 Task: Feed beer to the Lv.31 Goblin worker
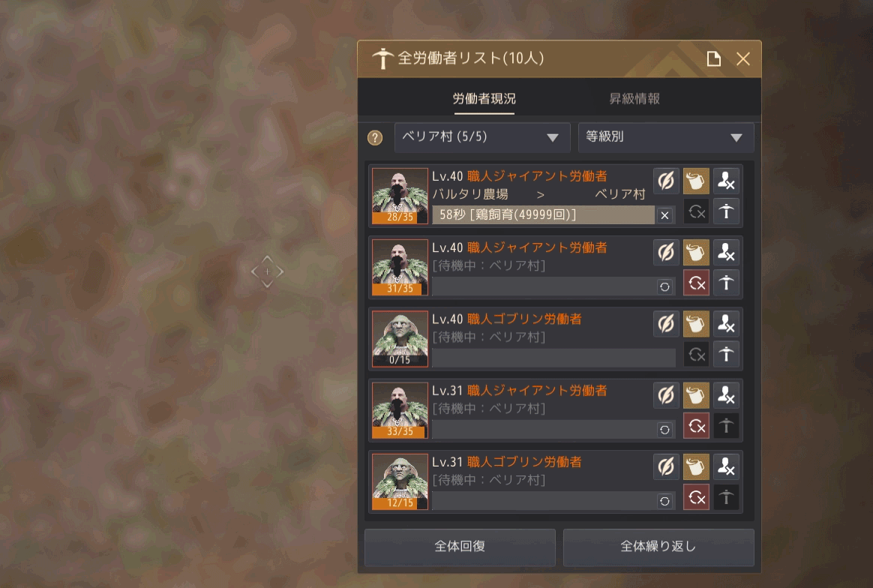tap(696, 467)
